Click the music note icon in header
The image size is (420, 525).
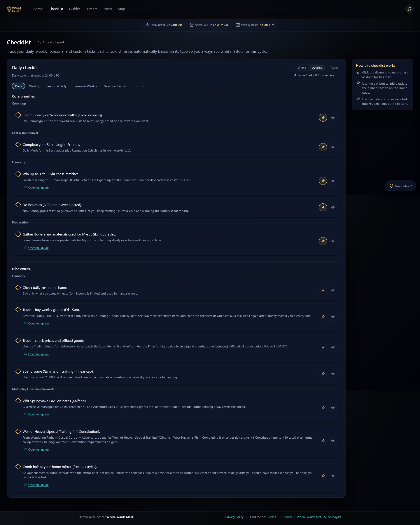(x=409, y=9)
